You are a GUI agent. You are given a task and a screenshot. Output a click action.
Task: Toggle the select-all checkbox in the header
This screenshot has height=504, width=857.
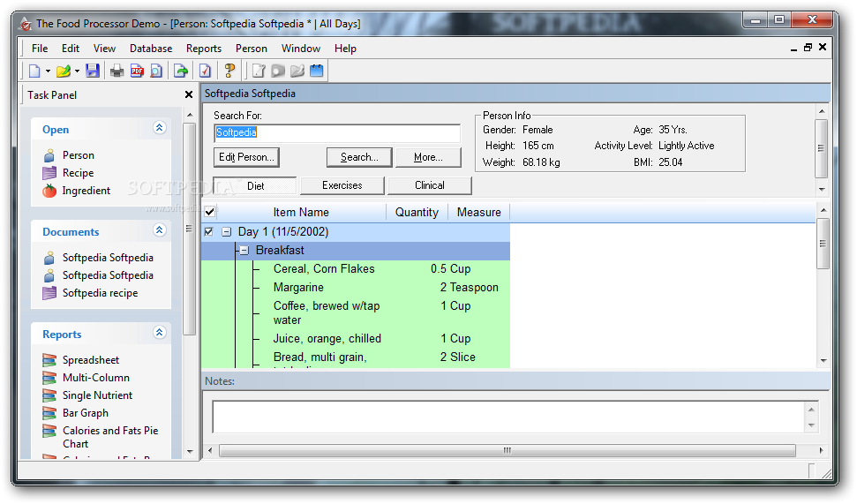click(x=209, y=212)
